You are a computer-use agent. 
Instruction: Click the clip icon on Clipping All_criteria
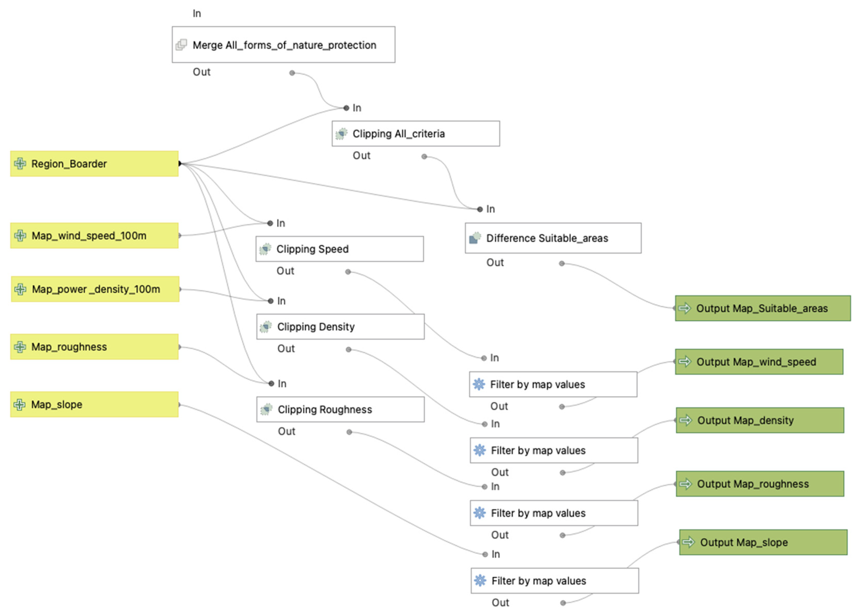[x=341, y=134]
